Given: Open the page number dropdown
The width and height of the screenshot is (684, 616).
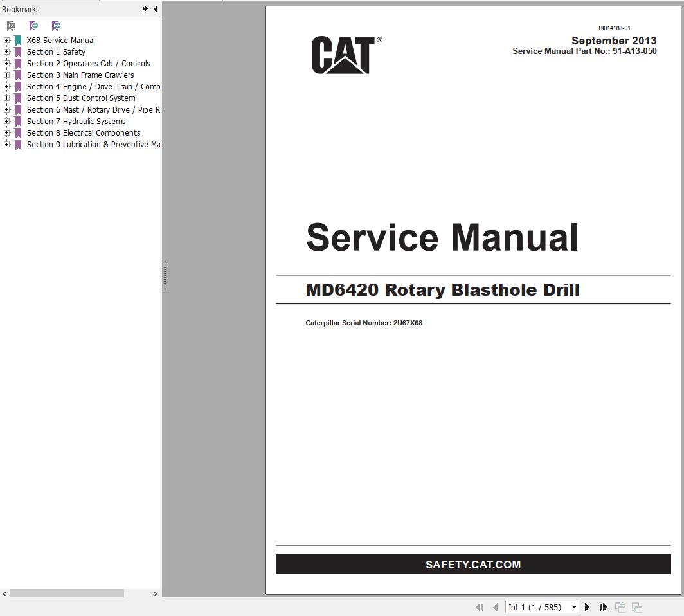Looking at the screenshot, I should (x=575, y=607).
